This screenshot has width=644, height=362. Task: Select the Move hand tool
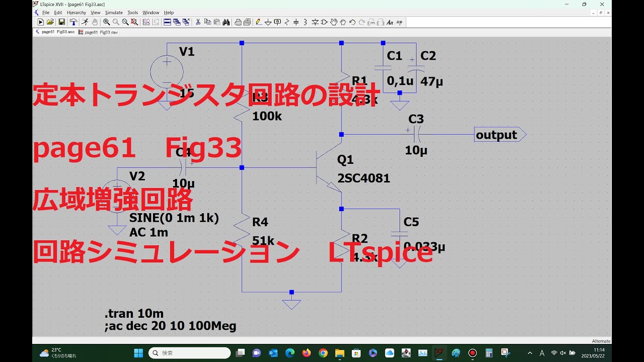click(x=334, y=22)
